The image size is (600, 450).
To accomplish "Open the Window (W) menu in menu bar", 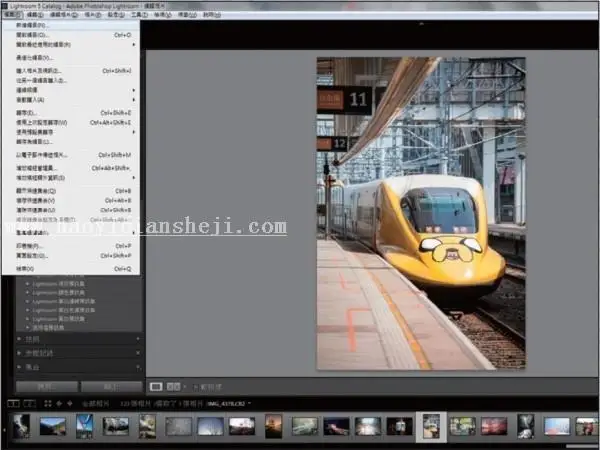I will tap(187, 15).
